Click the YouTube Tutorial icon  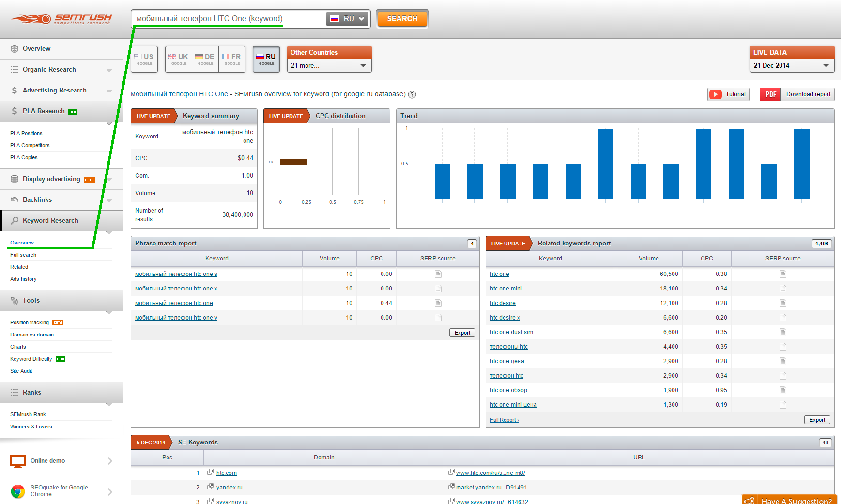click(715, 94)
